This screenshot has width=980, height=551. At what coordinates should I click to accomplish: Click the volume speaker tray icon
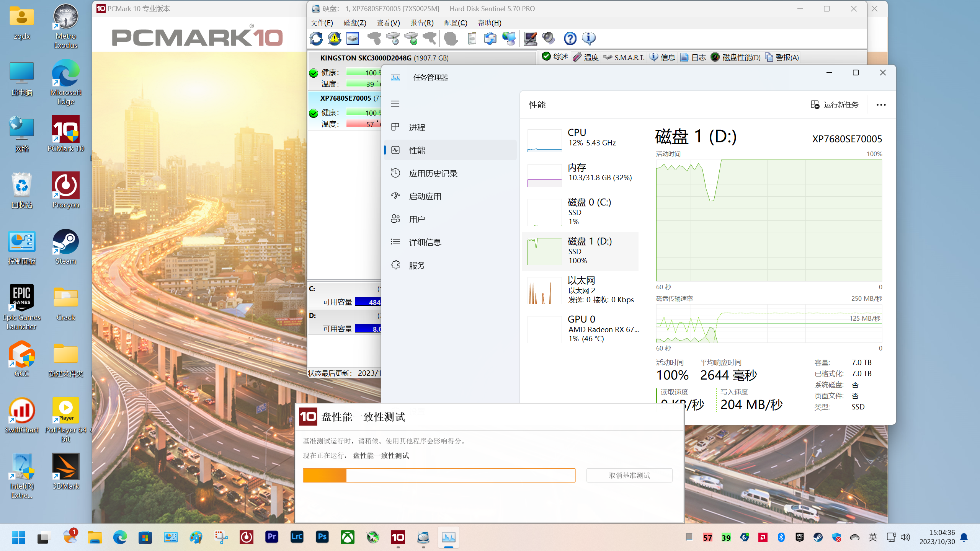point(905,537)
